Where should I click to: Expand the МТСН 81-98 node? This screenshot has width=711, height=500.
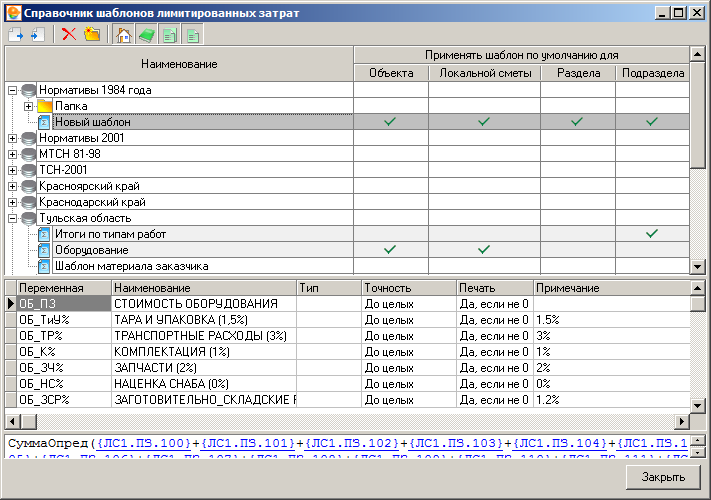tap(12, 155)
